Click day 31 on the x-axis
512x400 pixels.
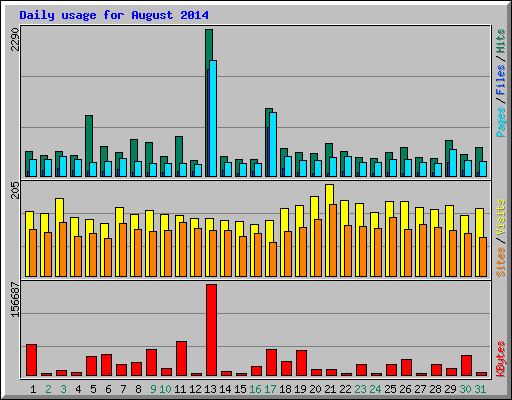pyautogui.click(x=480, y=389)
